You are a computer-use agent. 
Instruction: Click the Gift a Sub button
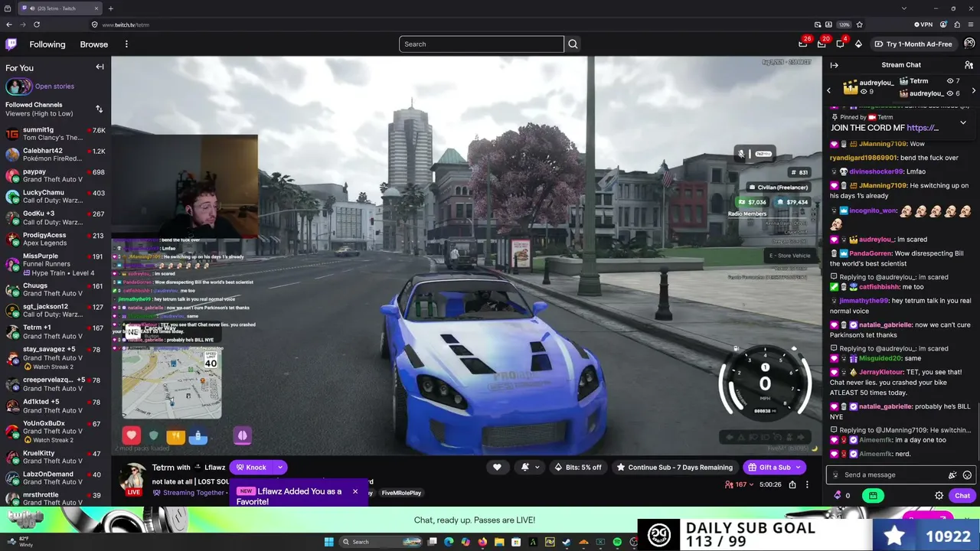769,467
